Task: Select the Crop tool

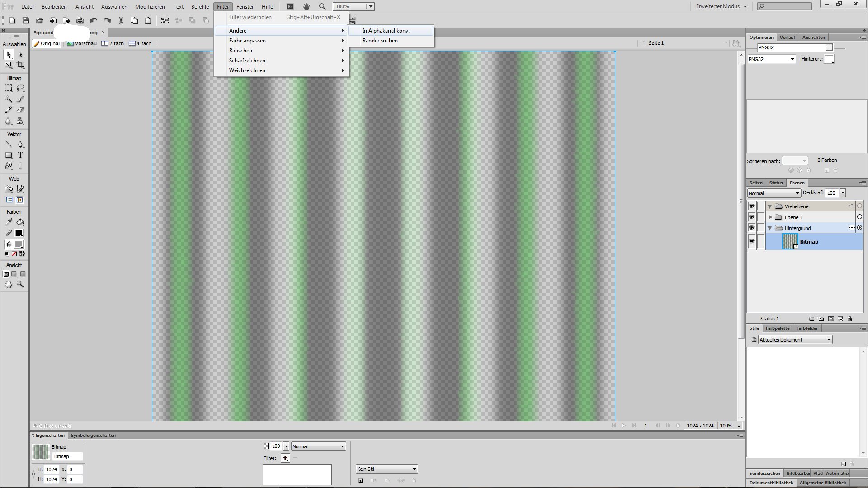Action: tap(20, 65)
